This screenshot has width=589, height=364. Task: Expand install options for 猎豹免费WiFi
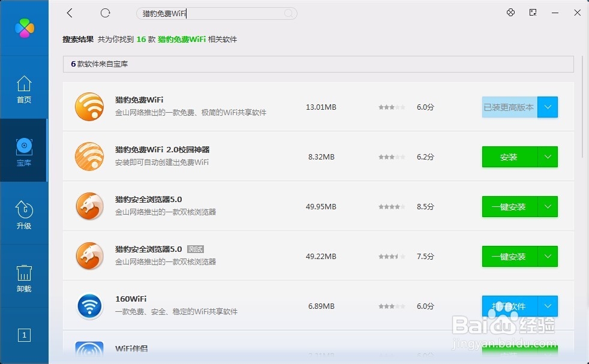[547, 107]
